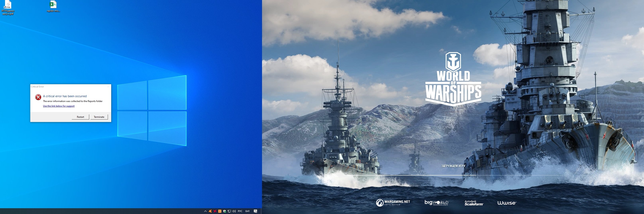The image size is (644, 214).
Task: Click the BigWorld Technology logo
Action: click(437, 203)
